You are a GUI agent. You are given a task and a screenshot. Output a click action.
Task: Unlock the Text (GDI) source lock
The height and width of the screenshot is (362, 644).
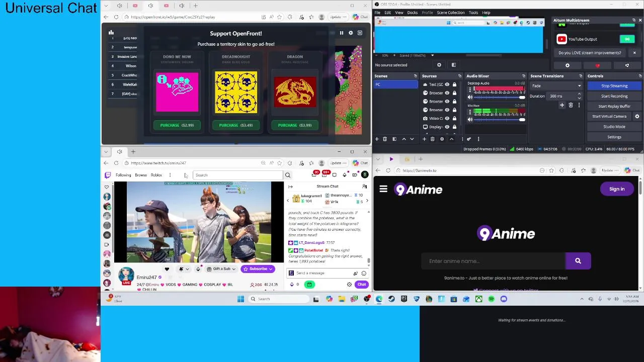[454, 84]
